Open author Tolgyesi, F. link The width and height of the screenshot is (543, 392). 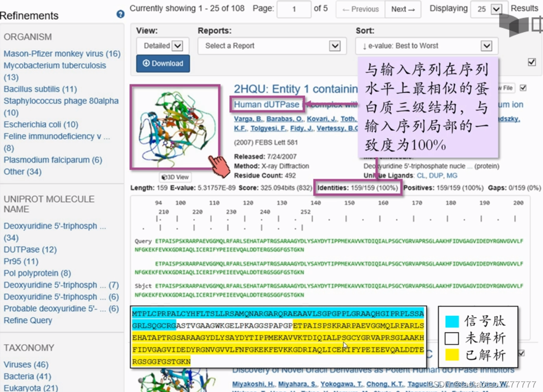(269, 128)
